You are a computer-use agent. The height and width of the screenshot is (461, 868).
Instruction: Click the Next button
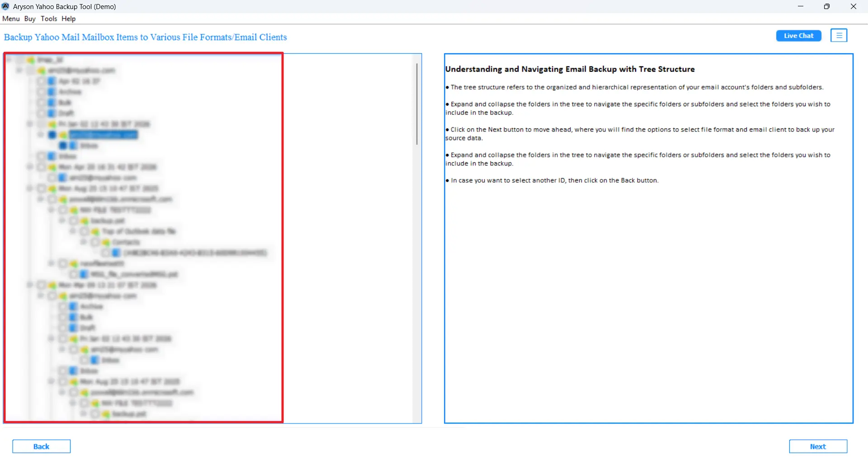(818, 446)
